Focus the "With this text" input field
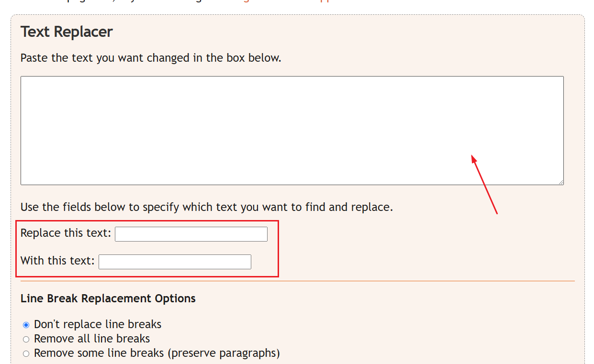This screenshot has width=594, height=364. [175, 262]
